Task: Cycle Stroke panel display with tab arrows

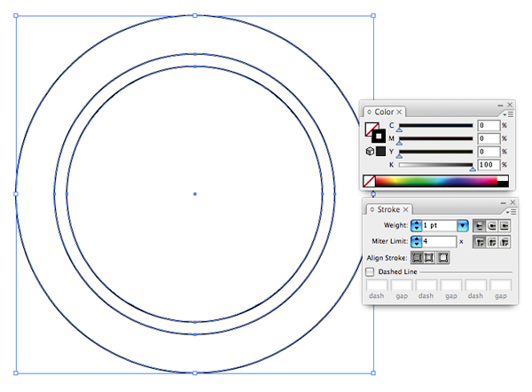Action: (x=372, y=209)
